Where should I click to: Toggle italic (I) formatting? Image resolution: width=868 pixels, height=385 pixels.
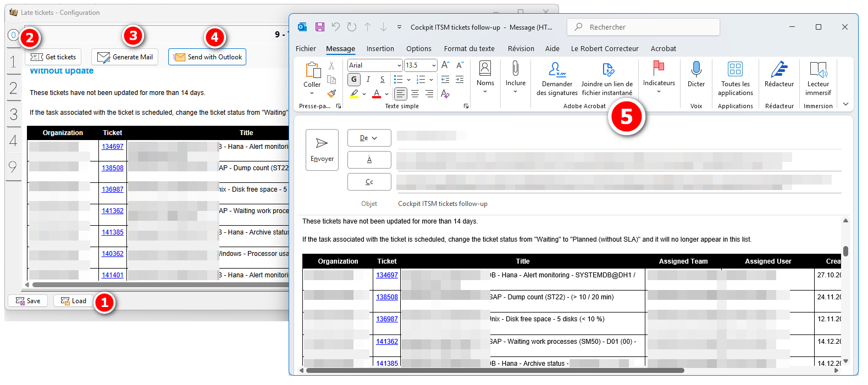368,80
